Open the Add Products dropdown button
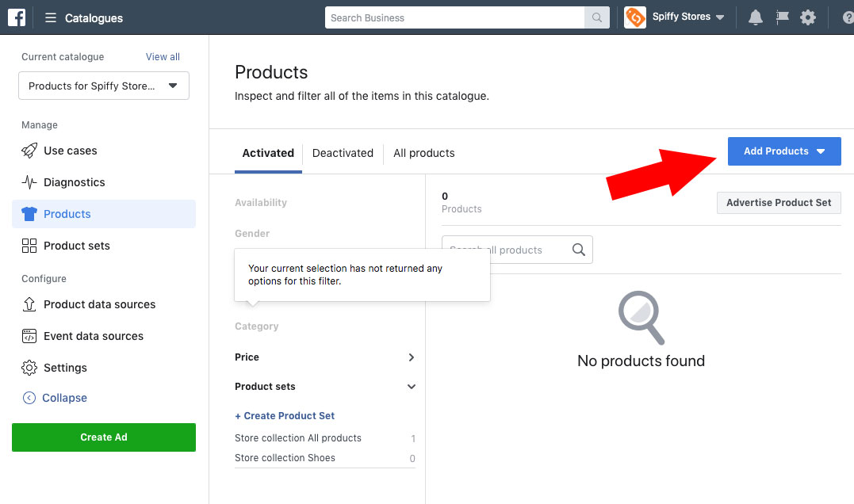Viewport: 854px width, 504px height. [x=784, y=151]
